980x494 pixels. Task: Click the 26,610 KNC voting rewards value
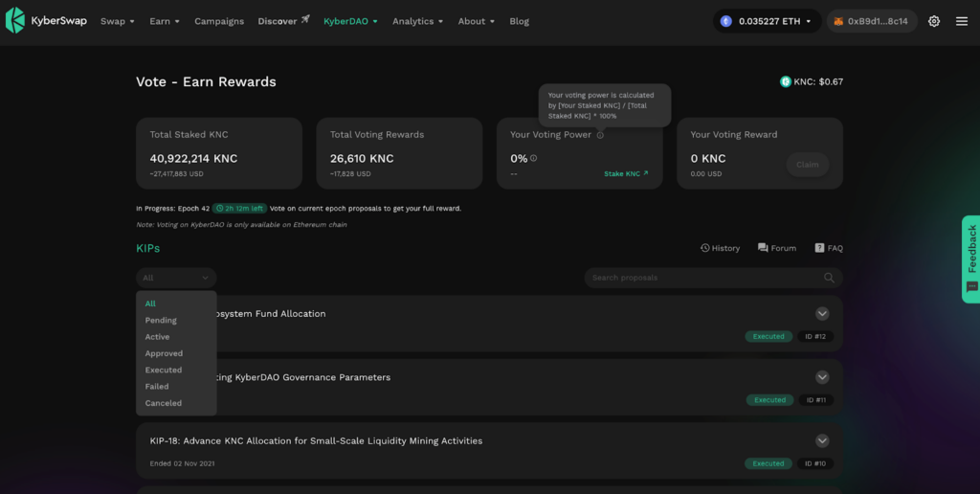click(361, 159)
